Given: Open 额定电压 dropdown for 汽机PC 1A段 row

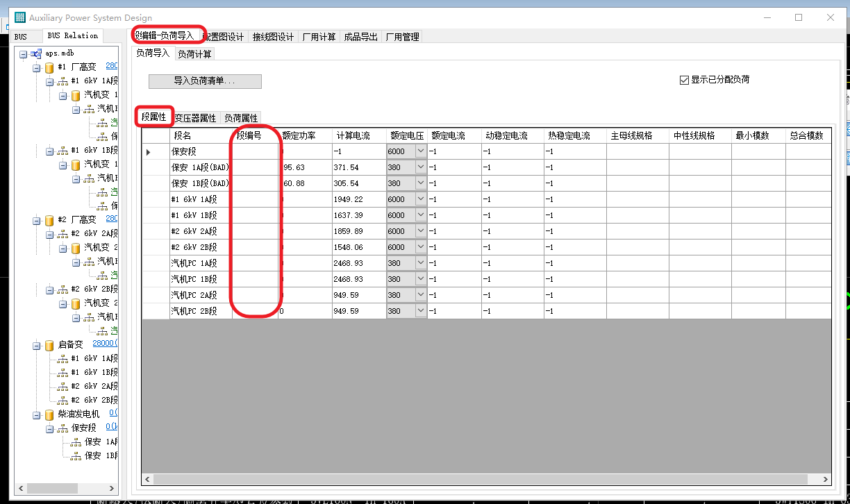Looking at the screenshot, I should coord(421,263).
